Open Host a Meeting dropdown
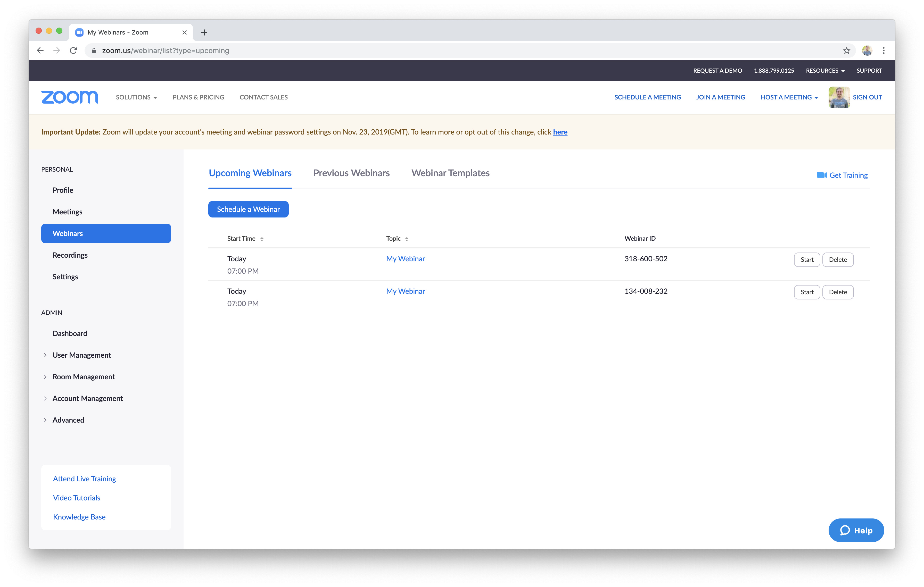924x587 pixels. point(789,97)
